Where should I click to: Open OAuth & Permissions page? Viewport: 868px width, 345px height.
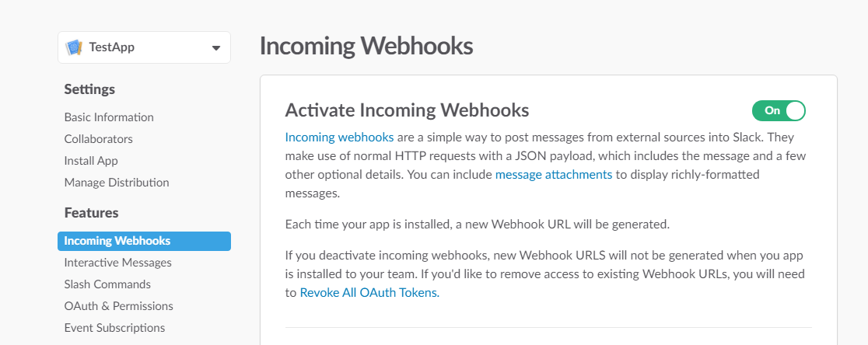[x=119, y=306]
